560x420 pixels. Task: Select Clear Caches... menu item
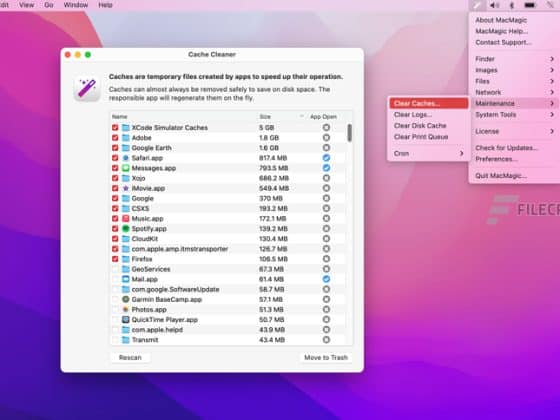click(428, 103)
